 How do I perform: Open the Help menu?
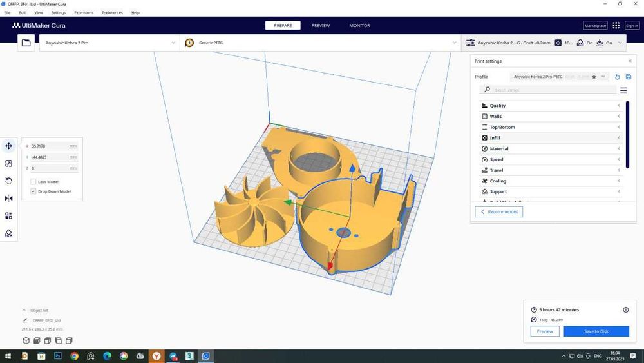pos(135,13)
